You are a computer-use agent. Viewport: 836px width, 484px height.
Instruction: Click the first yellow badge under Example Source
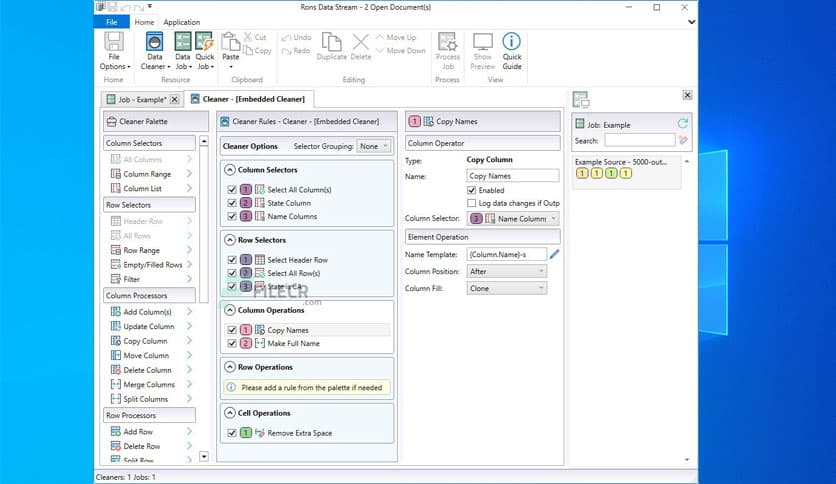coord(582,173)
